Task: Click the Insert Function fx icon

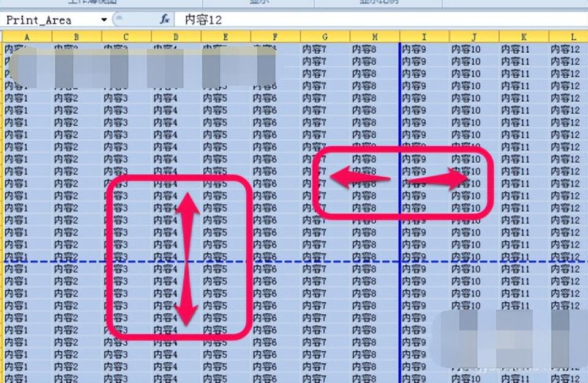Action: tap(165, 19)
